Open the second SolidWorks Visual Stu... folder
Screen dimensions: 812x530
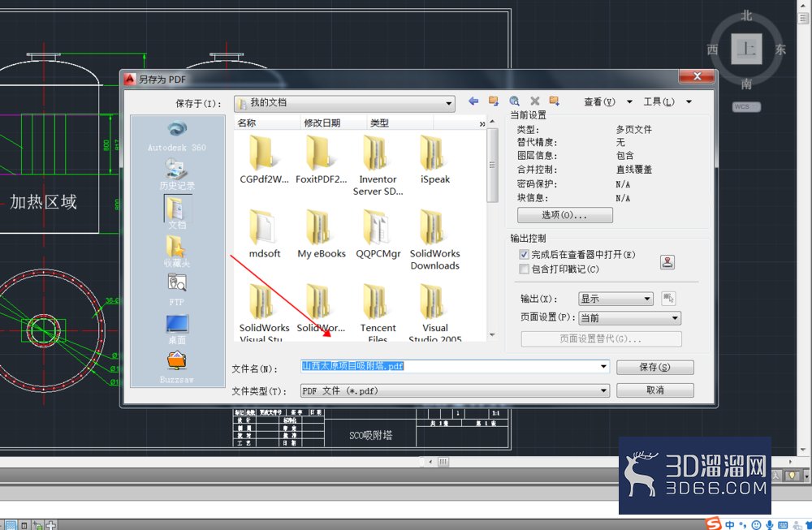321,309
